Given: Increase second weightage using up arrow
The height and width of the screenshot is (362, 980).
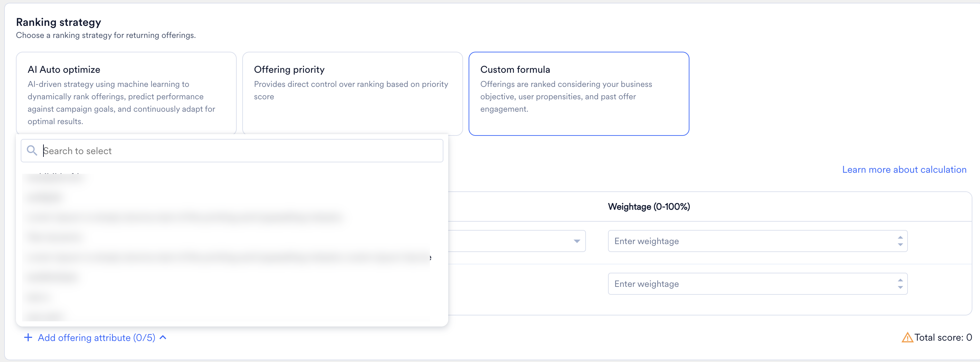Looking at the screenshot, I should (x=900, y=280).
